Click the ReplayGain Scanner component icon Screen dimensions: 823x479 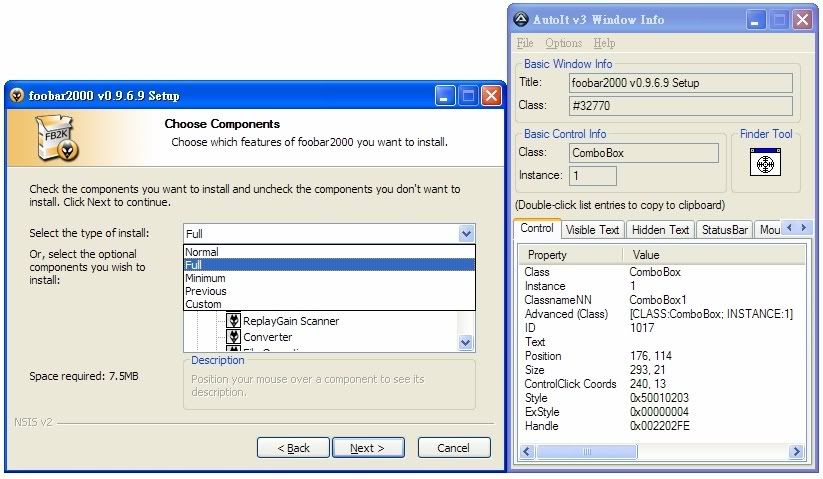pos(234,321)
